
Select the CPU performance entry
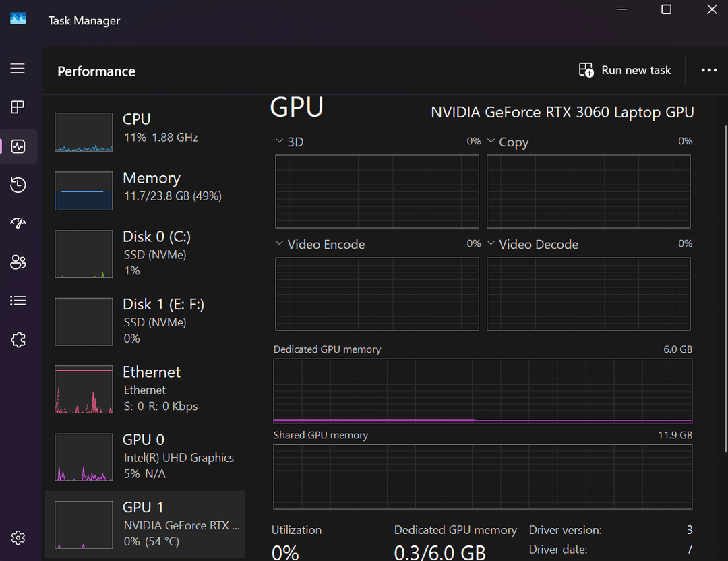146,132
